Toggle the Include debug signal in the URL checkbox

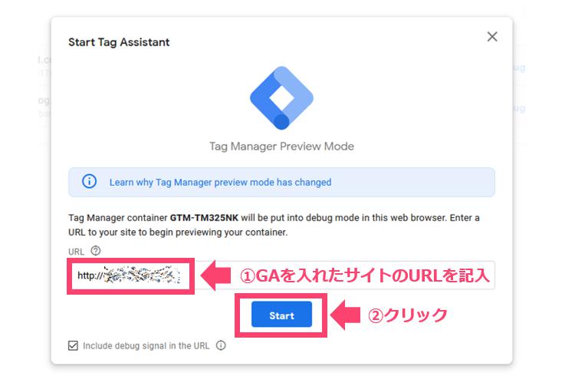(x=73, y=345)
